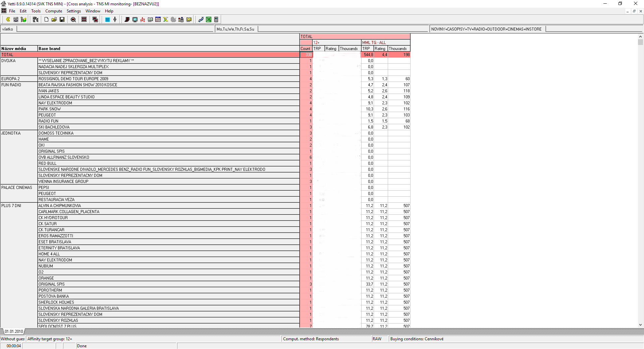
Task: Select the 01.01.2010 sheet tab
Action: tap(14, 332)
